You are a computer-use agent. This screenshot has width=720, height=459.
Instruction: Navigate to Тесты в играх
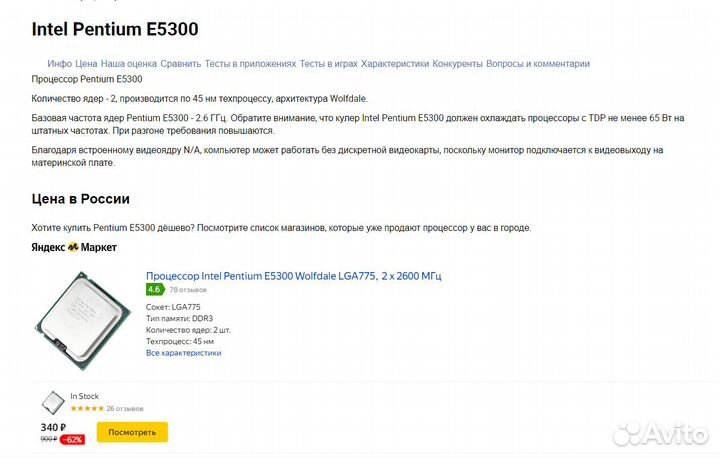pos(328,64)
